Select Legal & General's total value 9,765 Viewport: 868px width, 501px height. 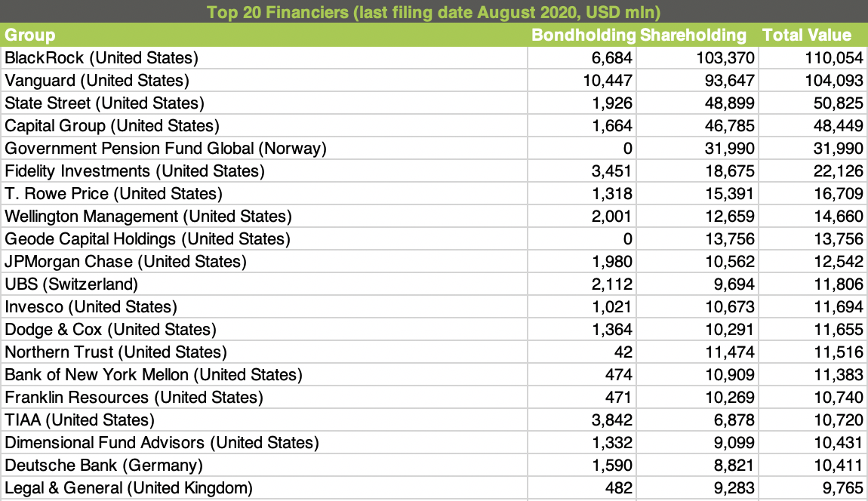(813, 489)
